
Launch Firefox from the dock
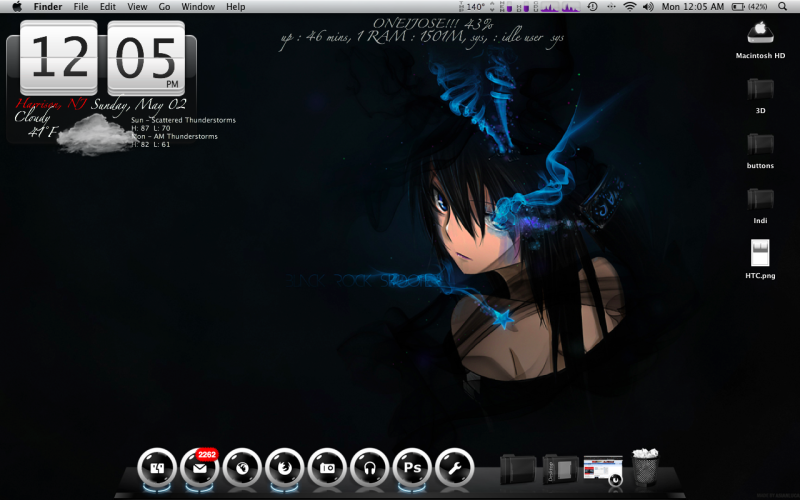click(x=285, y=468)
